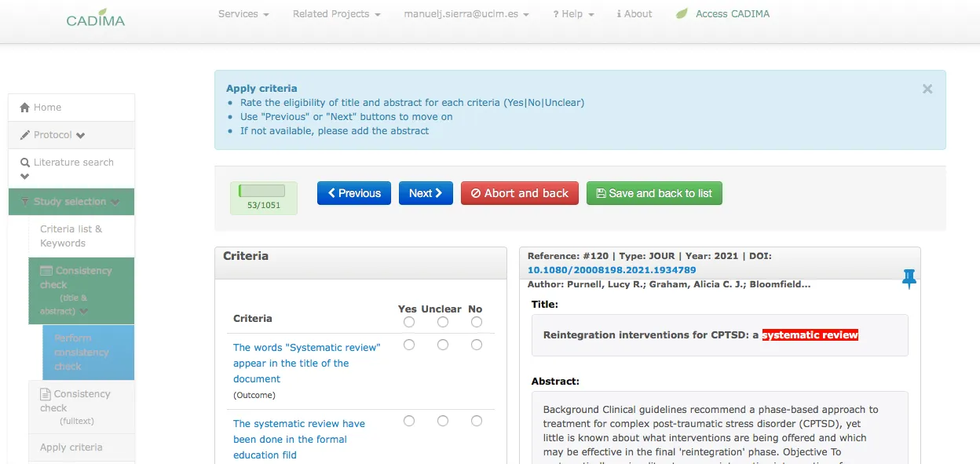Dismiss the Apply criteria info banner
Screen dimensions: 980x464
tap(927, 89)
